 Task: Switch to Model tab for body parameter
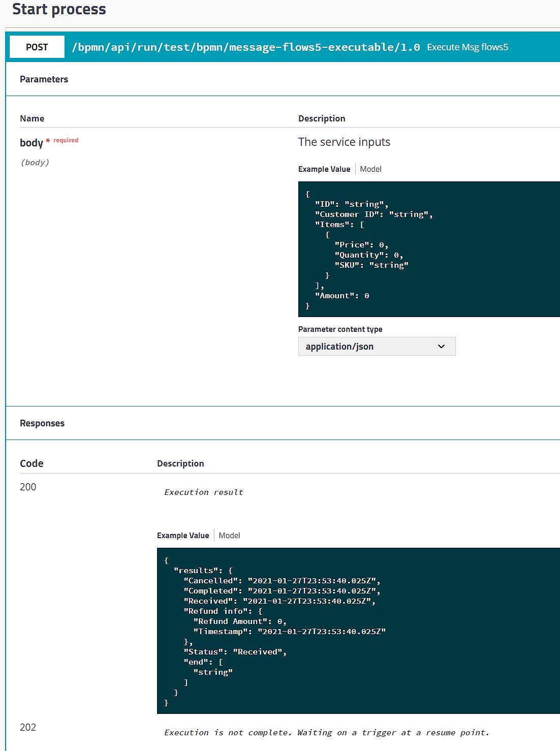coord(370,169)
